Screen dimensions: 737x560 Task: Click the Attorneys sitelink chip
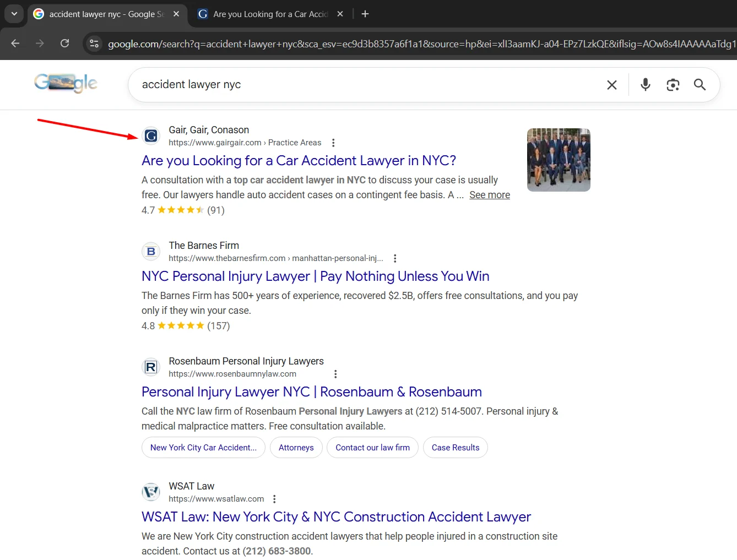pyautogui.click(x=296, y=448)
